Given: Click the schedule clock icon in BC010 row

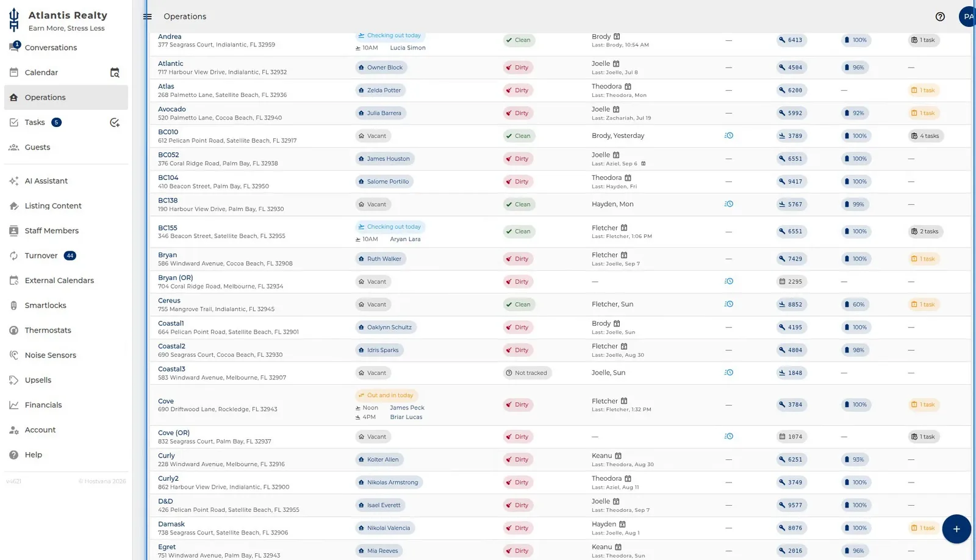Looking at the screenshot, I should (729, 135).
